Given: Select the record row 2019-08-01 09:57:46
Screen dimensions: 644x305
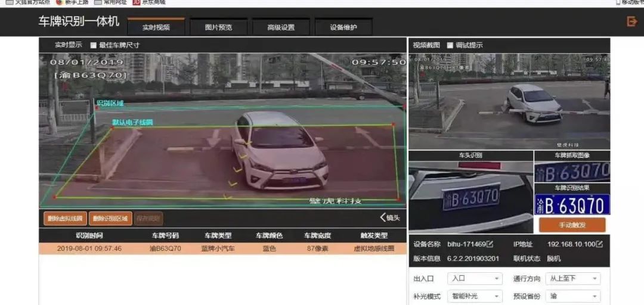Looking at the screenshot, I should coord(222,249).
